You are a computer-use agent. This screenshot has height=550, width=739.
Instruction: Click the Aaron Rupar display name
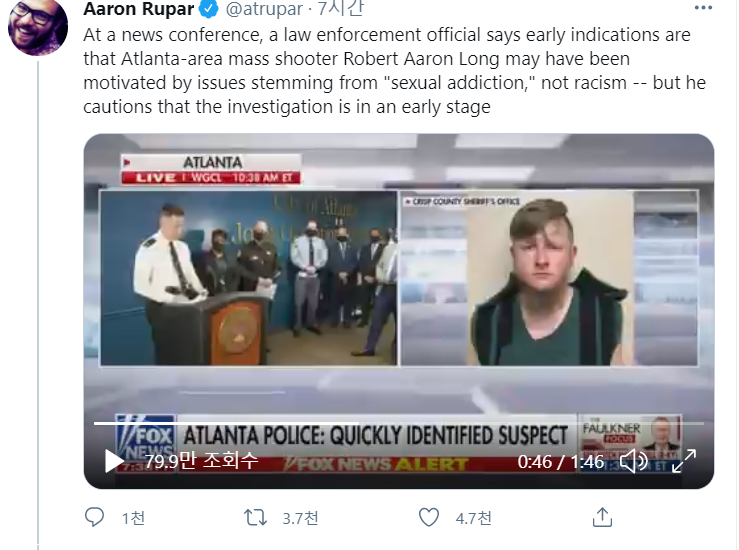pyautogui.click(x=139, y=10)
